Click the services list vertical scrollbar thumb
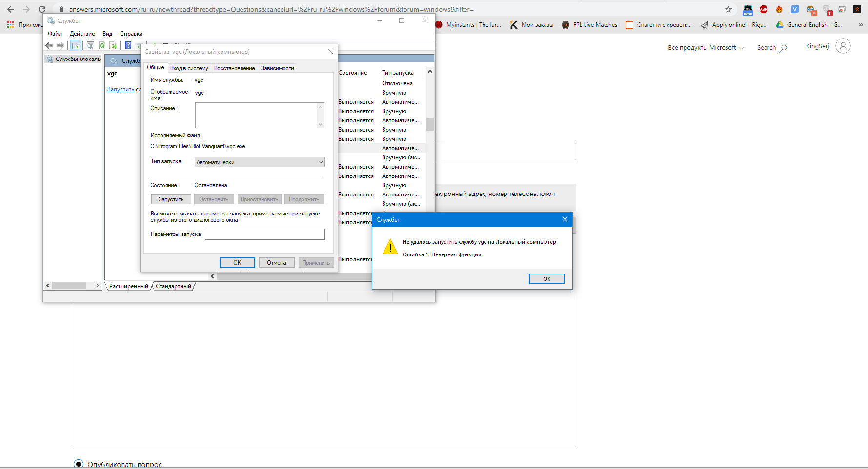Image resolution: width=868 pixels, height=469 pixels. pyautogui.click(x=430, y=124)
